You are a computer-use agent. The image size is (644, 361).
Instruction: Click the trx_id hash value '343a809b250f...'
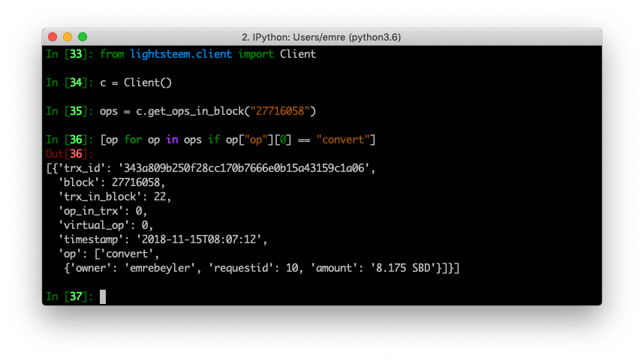(243, 168)
